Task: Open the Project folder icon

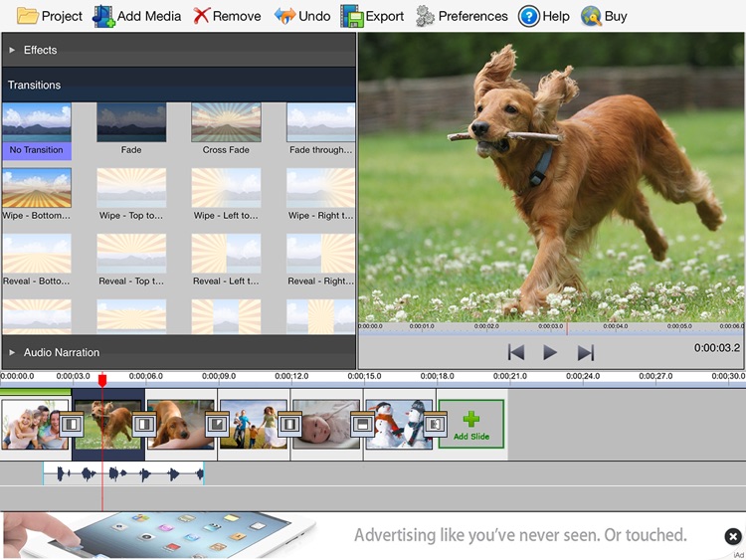Action: pos(27,16)
